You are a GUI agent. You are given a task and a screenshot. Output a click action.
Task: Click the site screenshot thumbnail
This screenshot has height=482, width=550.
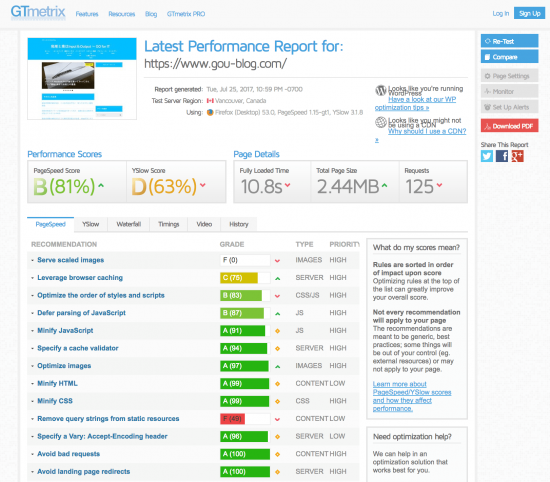82,79
